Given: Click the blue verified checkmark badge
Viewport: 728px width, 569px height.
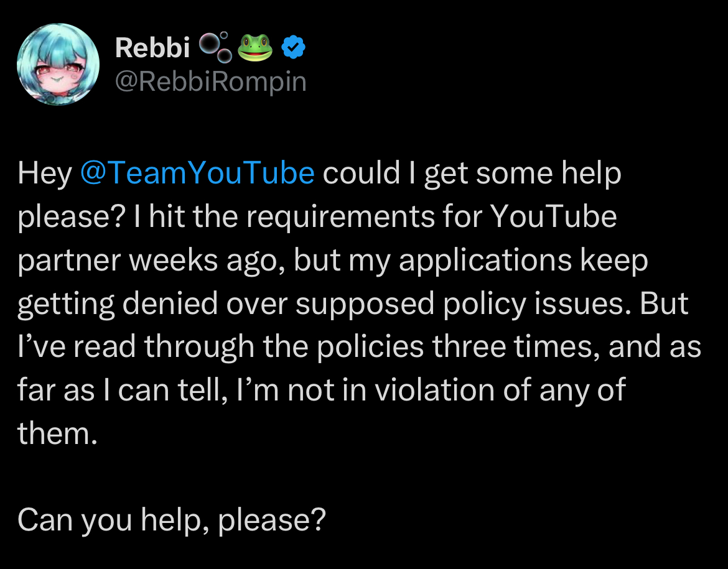Looking at the screenshot, I should [x=293, y=47].
